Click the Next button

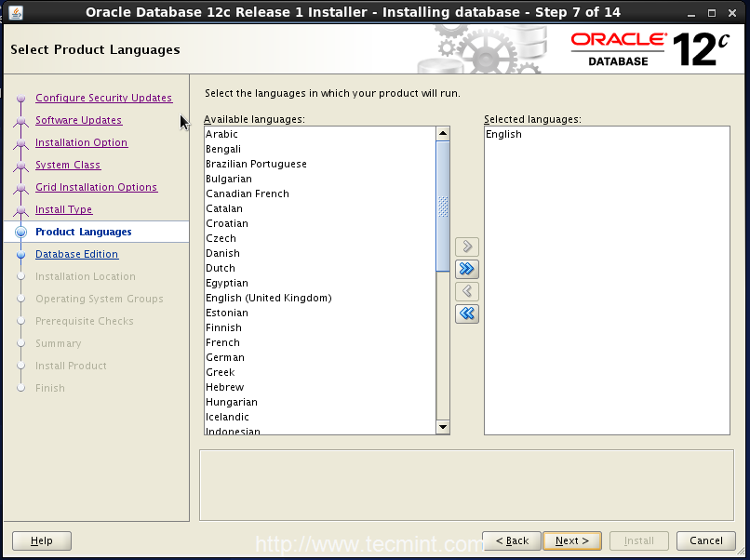572,540
